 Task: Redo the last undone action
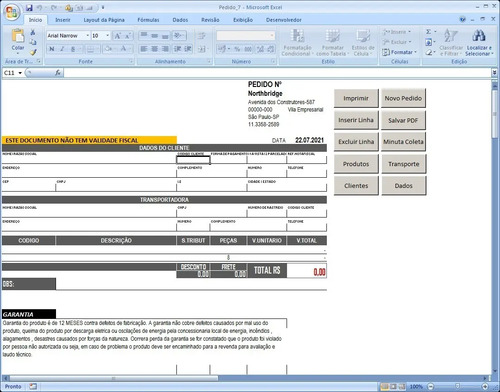(x=53, y=8)
